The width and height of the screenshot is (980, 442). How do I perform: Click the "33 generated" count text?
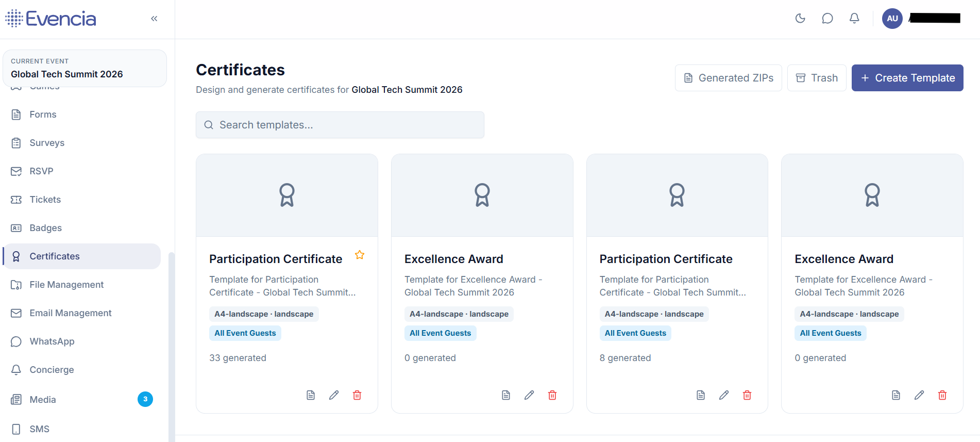click(238, 358)
